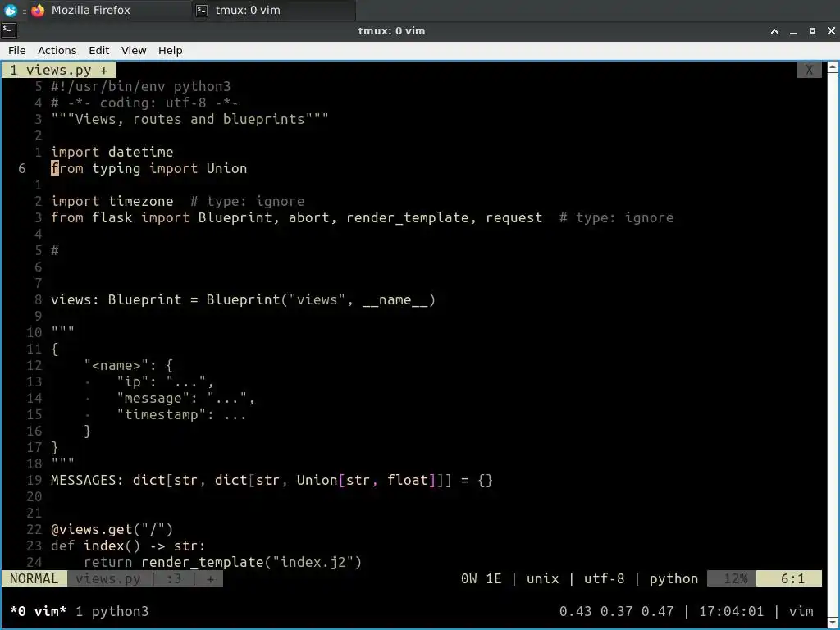Image resolution: width=840 pixels, height=630 pixels.
Task: Select tmux window '*0 vim*'
Action: tap(38, 611)
